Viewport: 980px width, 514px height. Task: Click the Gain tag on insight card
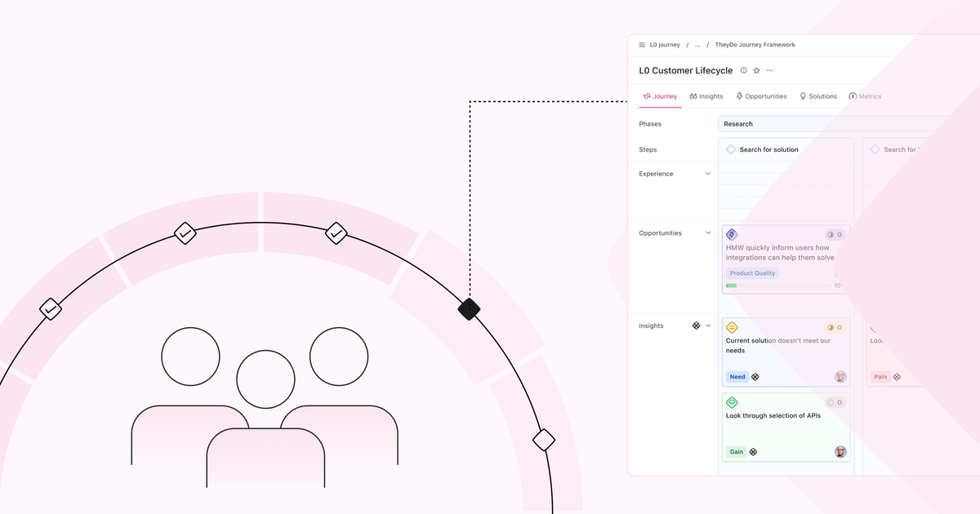[737, 451]
